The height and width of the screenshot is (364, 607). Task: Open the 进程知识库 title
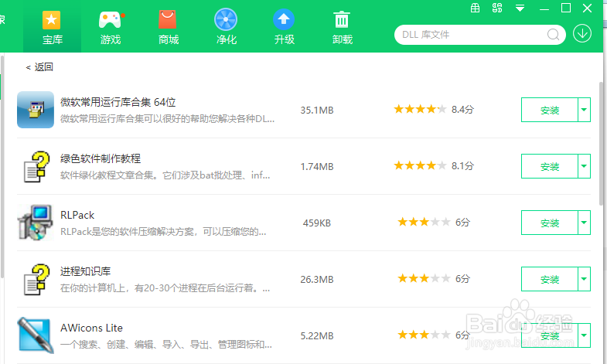(86, 271)
